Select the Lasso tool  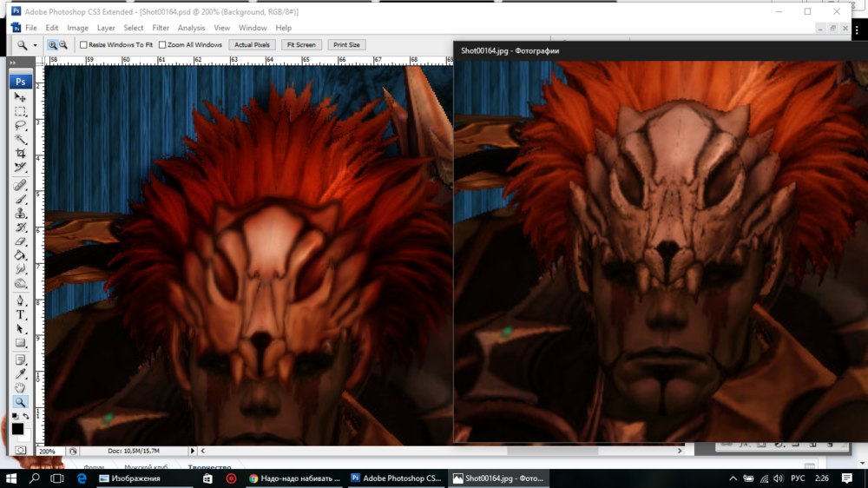click(21, 126)
